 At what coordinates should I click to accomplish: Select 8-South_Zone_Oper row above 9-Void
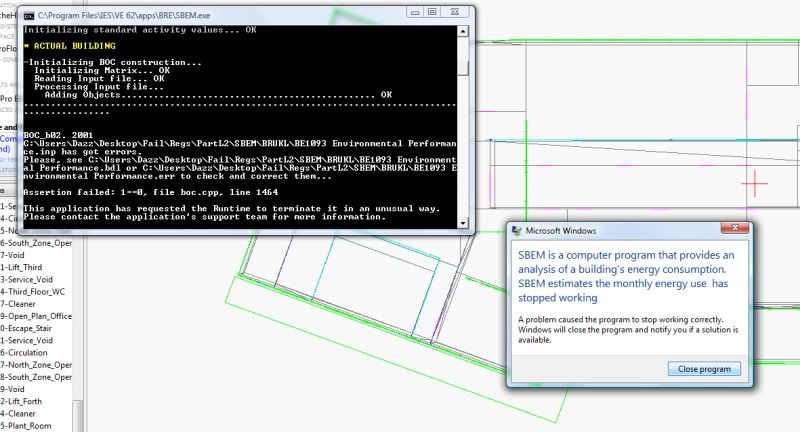tap(36, 377)
